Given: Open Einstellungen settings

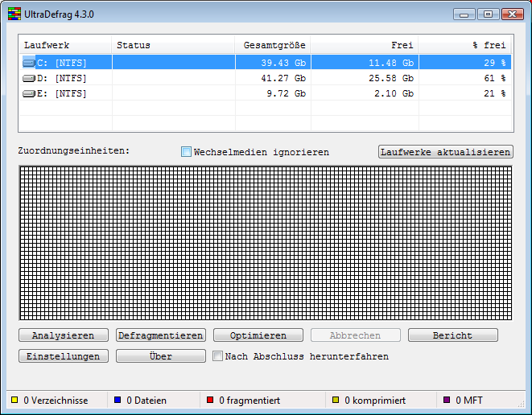Looking at the screenshot, I should click(x=64, y=356).
